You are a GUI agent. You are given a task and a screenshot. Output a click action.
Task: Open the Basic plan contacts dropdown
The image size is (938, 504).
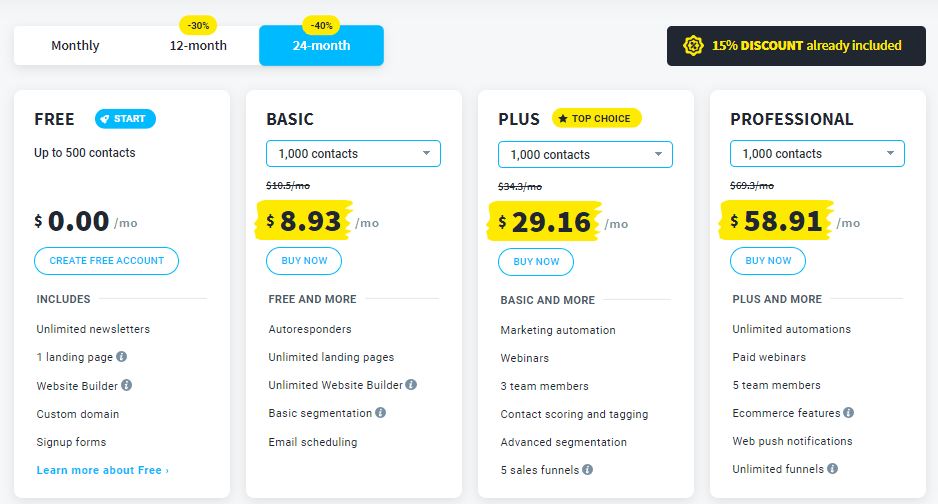353,154
